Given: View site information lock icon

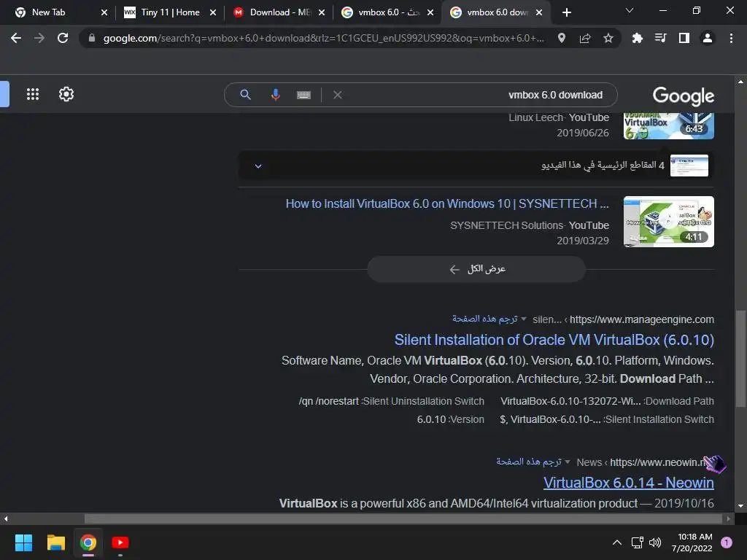Looking at the screenshot, I should tap(91, 38).
